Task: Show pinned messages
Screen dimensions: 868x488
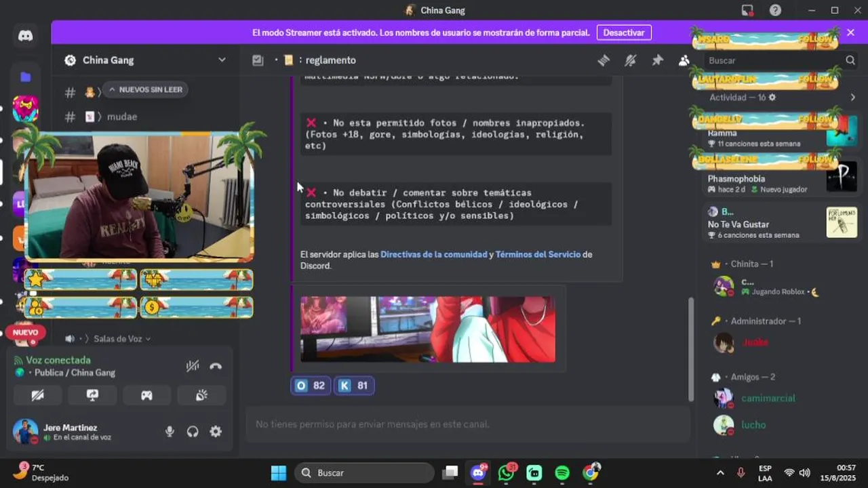Action: coord(657,60)
